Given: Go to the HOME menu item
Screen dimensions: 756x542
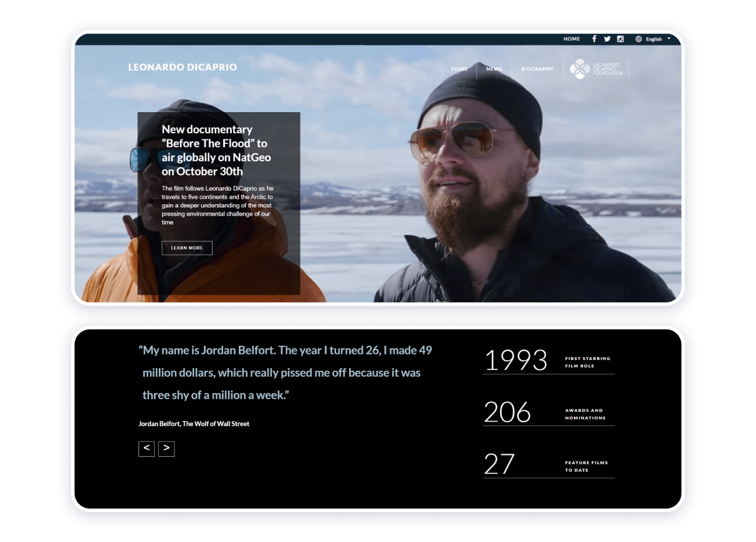Looking at the screenshot, I should tap(572, 39).
